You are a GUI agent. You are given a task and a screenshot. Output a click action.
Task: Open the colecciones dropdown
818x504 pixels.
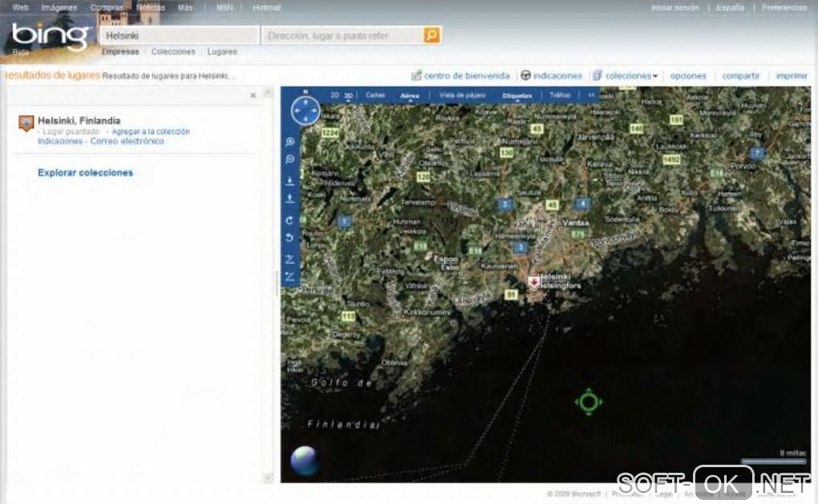pos(626,75)
